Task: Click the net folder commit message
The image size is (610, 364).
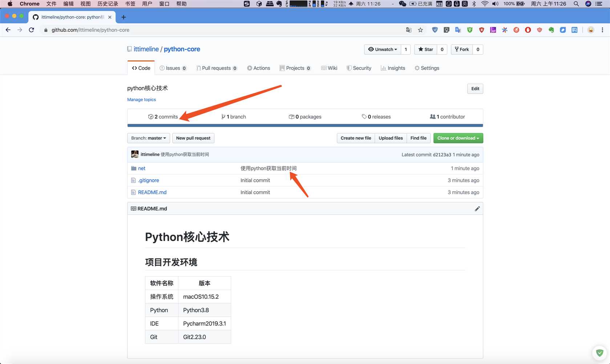Action: [268, 168]
